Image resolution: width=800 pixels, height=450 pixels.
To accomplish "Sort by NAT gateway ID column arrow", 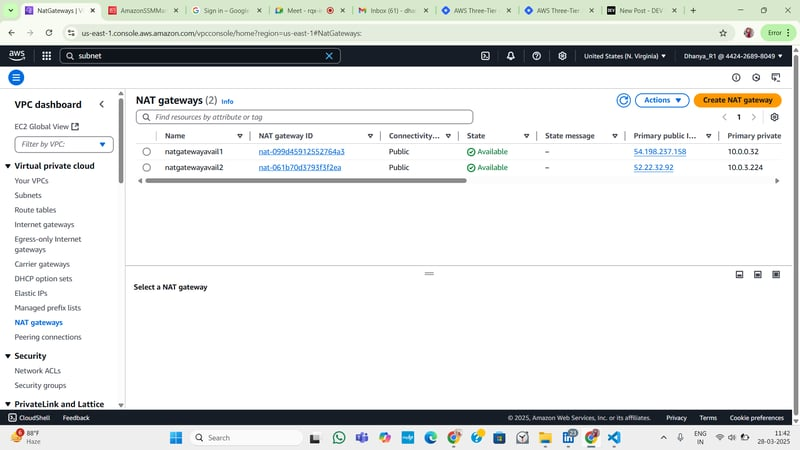I will 370,136.
